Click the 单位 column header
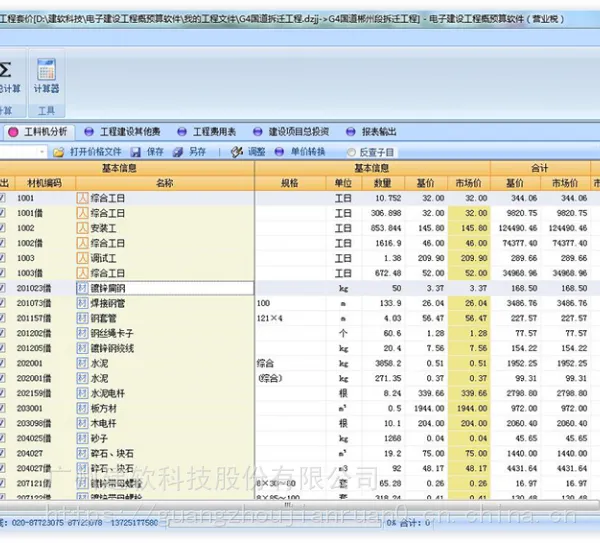 pyautogui.click(x=343, y=183)
